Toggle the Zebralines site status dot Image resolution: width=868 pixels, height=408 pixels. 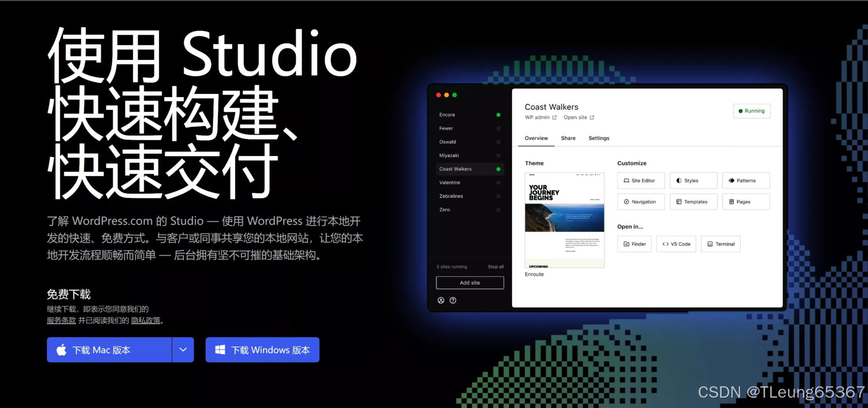(x=498, y=196)
